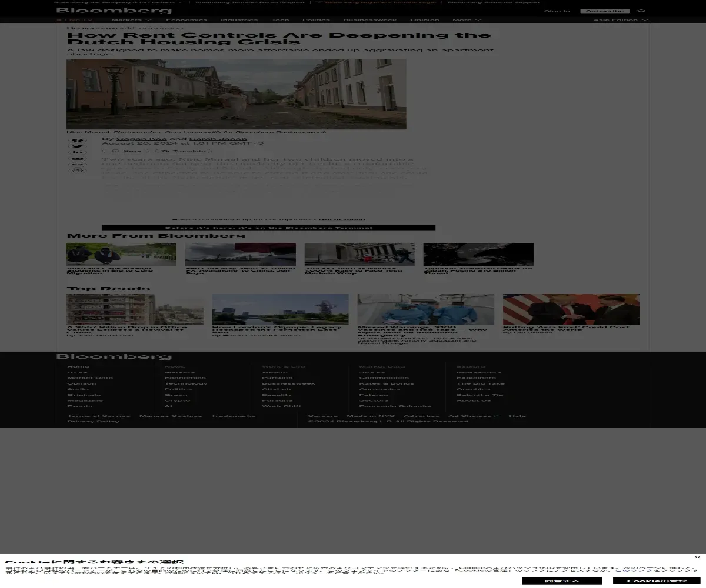Click the article headline about Dutch Housing Crisis

[x=279, y=38]
